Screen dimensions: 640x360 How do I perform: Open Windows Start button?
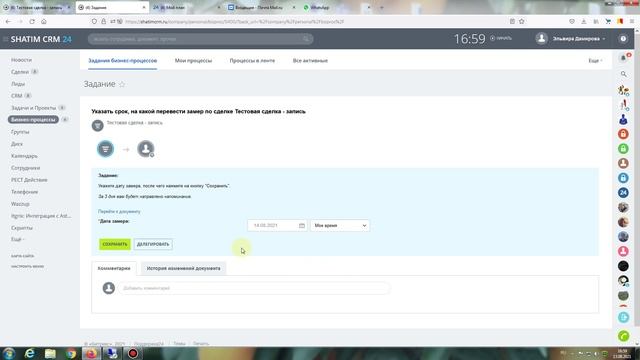coord(9,353)
